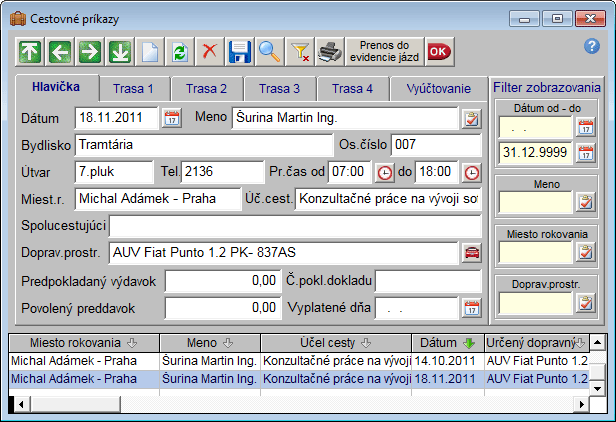
Task: Open the Trasa 2 tab
Action: [x=206, y=89]
